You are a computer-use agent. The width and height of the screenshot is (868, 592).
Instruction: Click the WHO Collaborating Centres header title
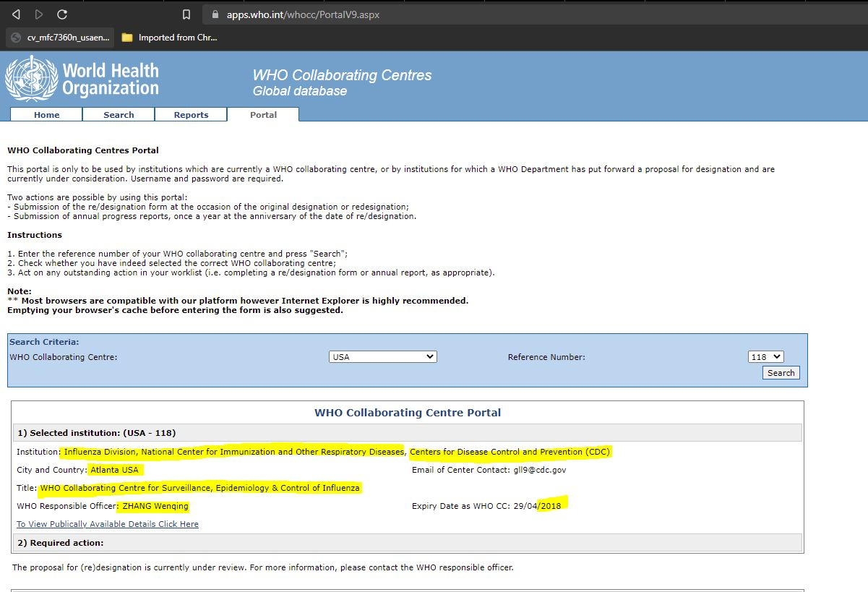[342, 75]
